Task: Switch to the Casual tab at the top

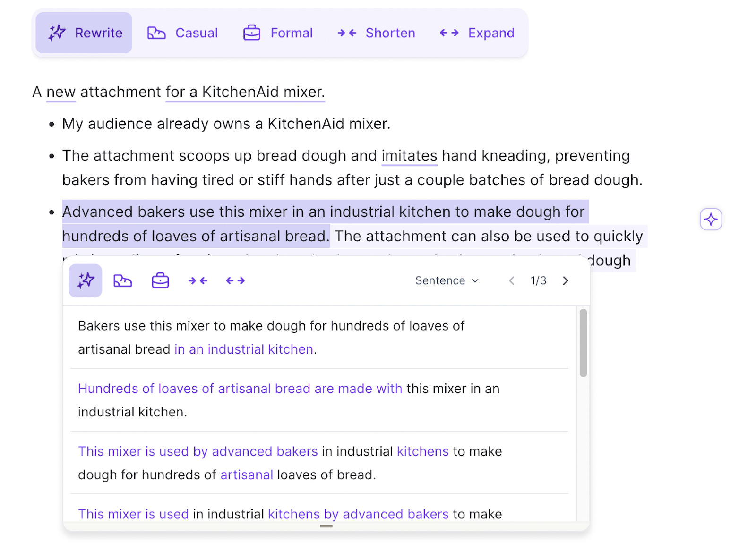Action: pos(183,32)
